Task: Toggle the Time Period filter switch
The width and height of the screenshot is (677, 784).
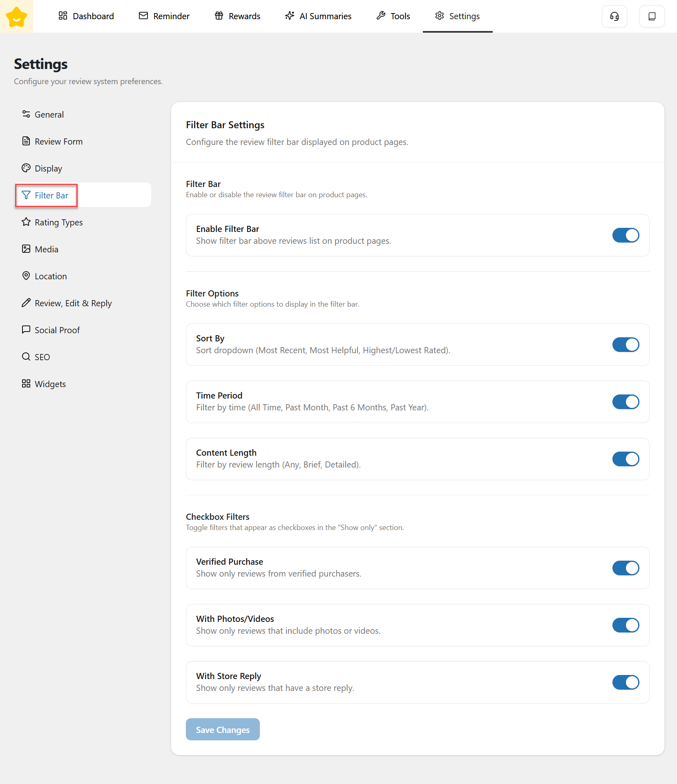Action: click(626, 402)
